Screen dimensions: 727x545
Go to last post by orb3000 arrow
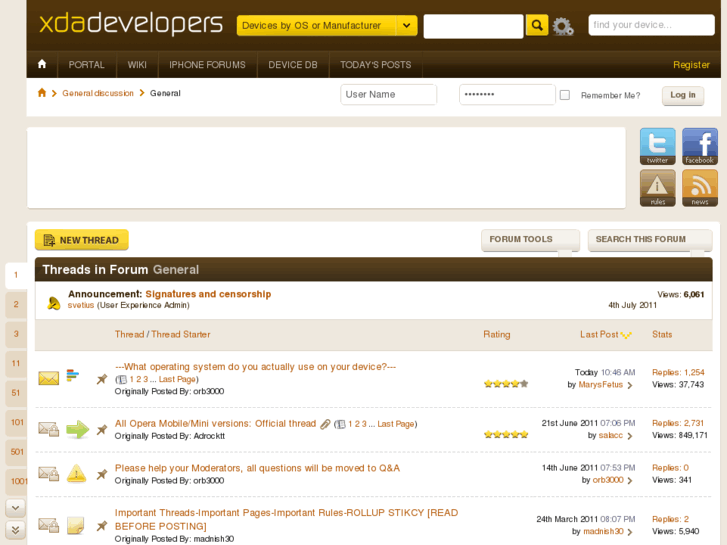pos(630,481)
